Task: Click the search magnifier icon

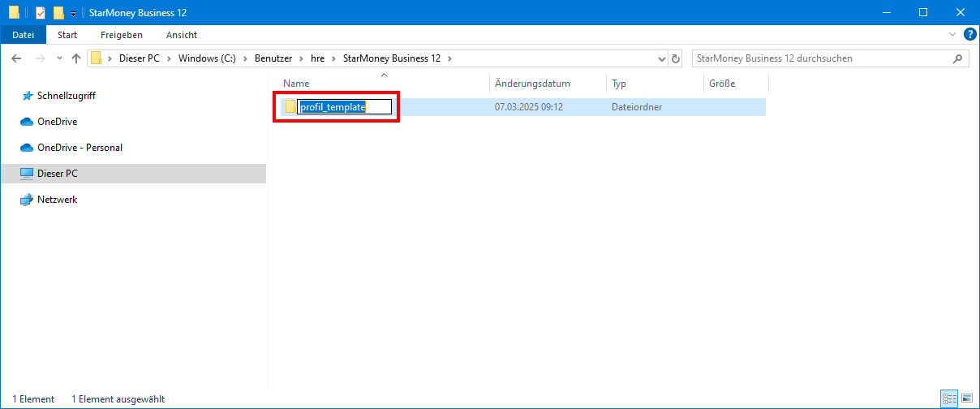Action: (959, 58)
